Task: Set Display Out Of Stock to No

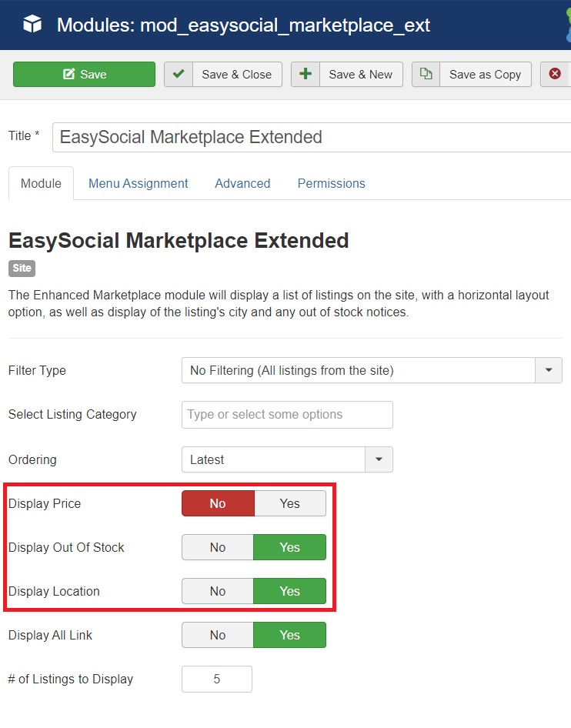Action: tap(218, 547)
